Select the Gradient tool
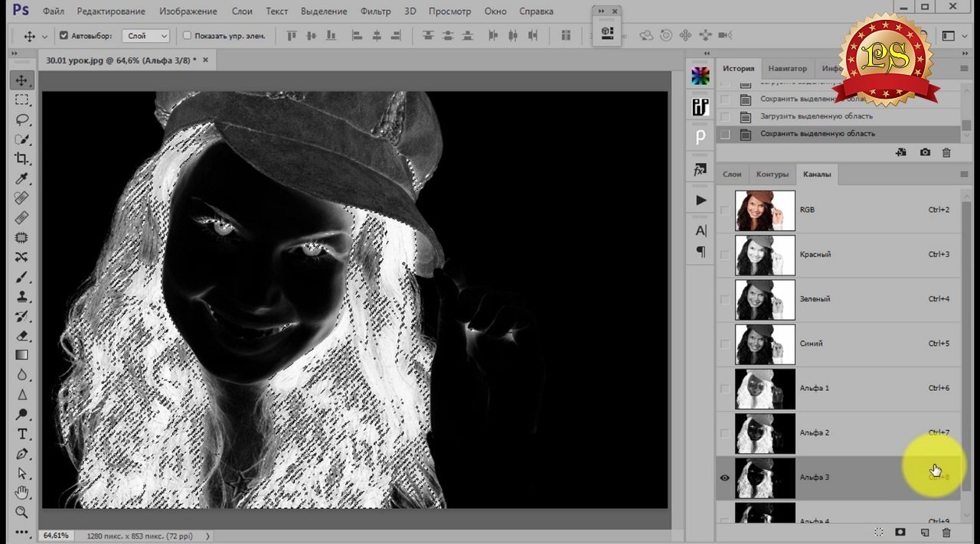Screen dimensions: 980x544 click(22, 355)
